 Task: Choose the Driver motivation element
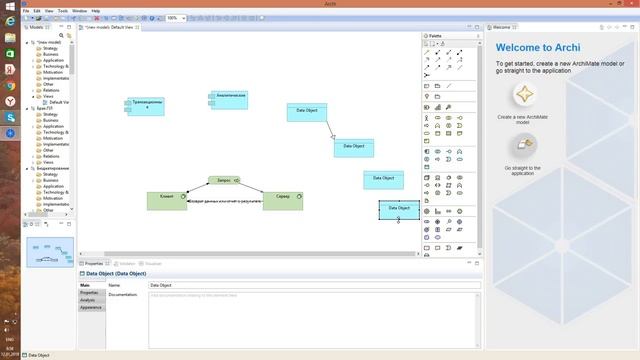click(438, 222)
